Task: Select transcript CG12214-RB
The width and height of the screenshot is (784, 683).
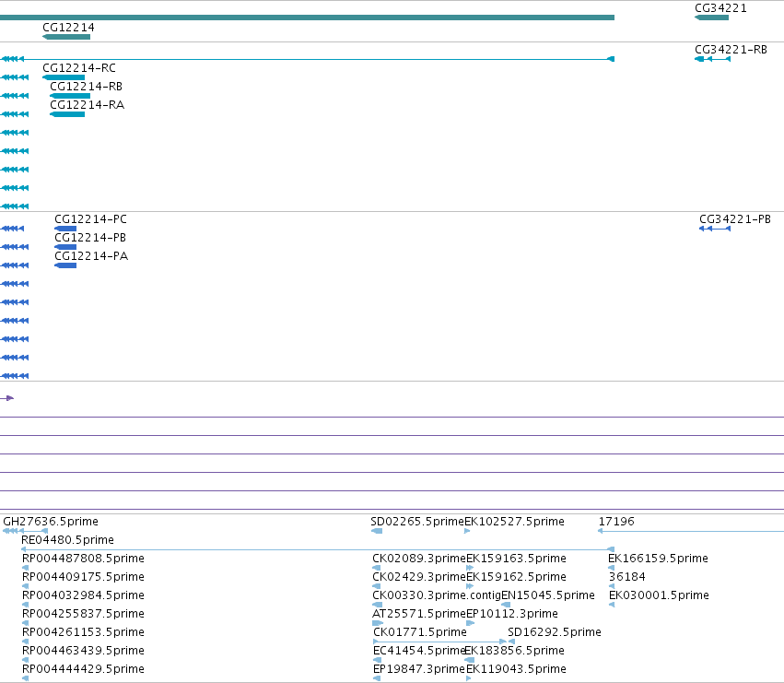Action: coord(86,87)
